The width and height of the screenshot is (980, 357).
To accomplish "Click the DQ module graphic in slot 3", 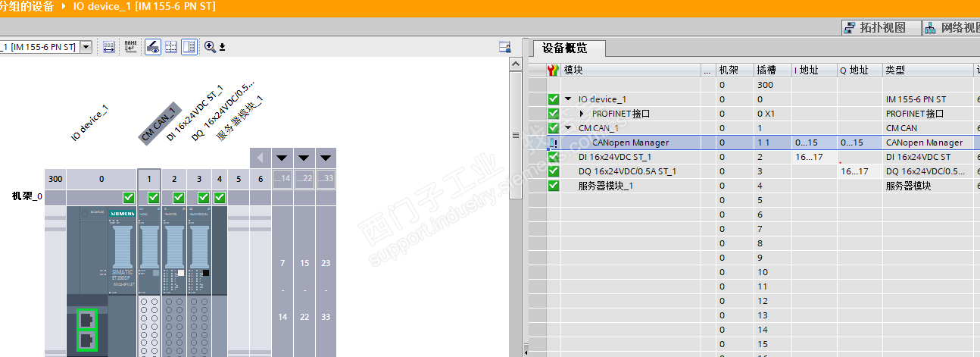I will (x=199, y=280).
